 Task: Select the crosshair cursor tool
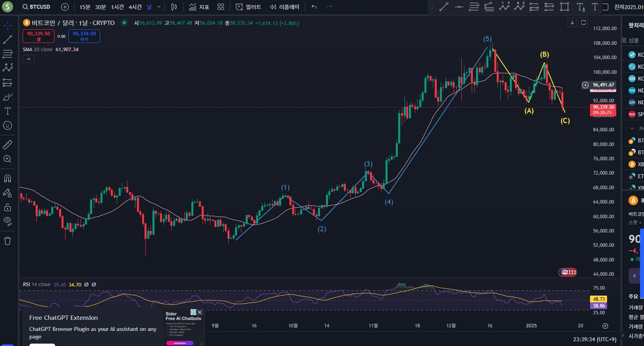pyautogui.click(x=8, y=26)
